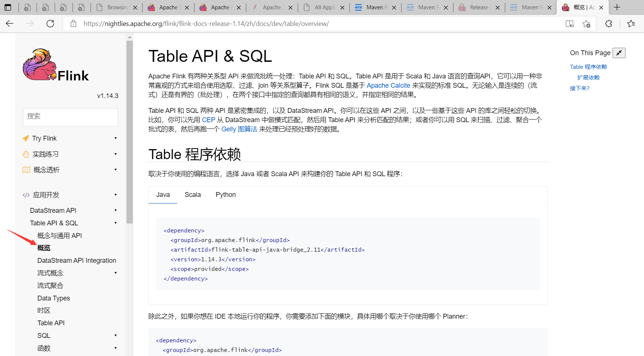This screenshot has height=356, width=644.
Task: Click the hand icon beside 实践练习
Action: [x=26, y=154]
